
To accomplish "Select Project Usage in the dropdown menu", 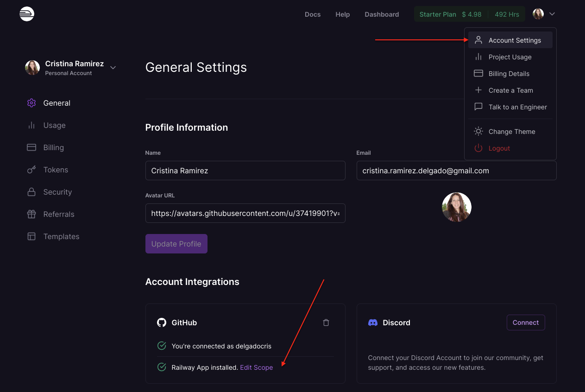I will (x=510, y=57).
